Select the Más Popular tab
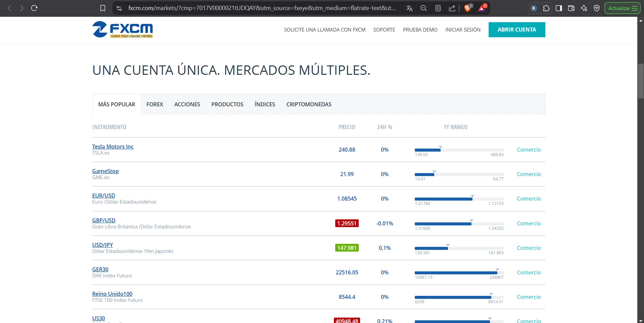644x323 pixels. click(x=116, y=104)
